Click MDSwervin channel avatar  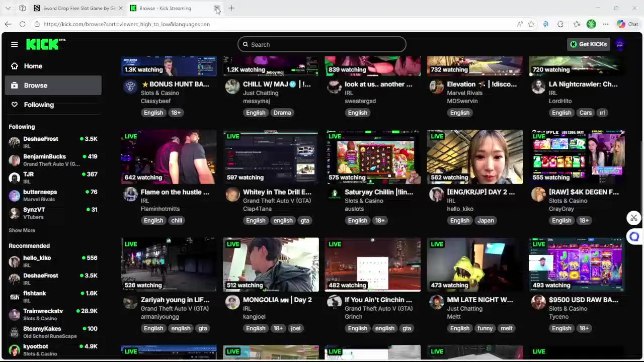click(436, 86)
